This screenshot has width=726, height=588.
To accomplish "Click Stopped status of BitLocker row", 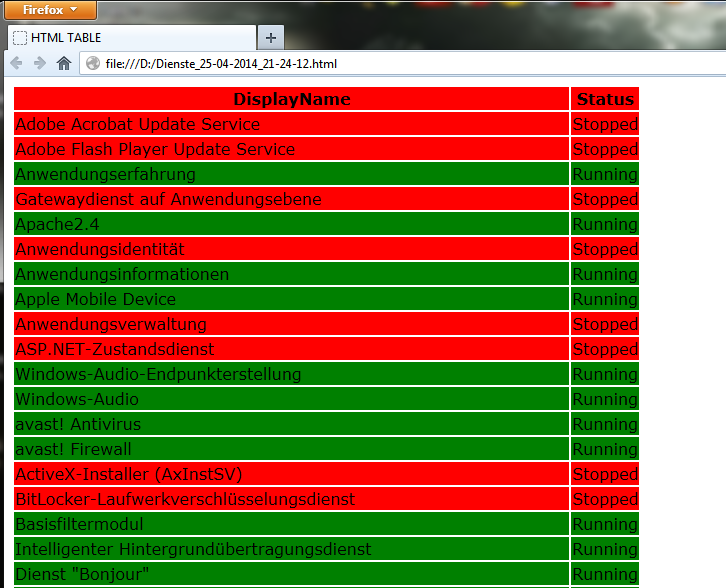I will (605, 499).
